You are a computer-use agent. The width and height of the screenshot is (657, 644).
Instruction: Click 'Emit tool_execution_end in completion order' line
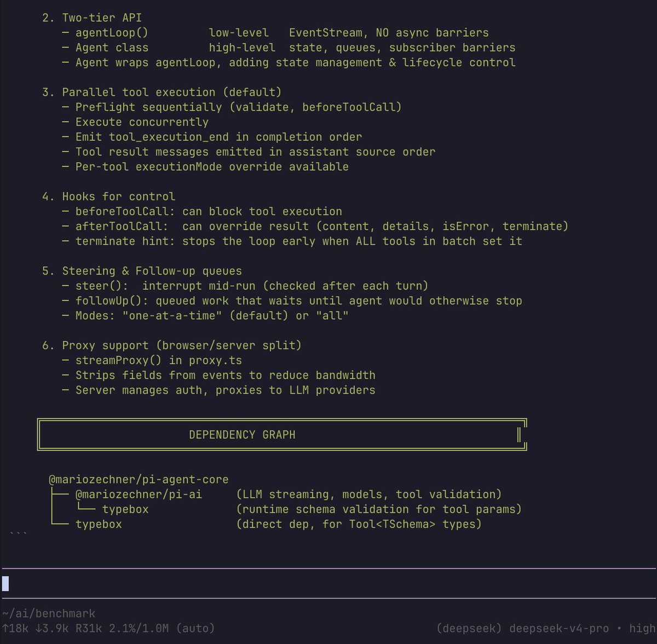click(x=212, y=137)
